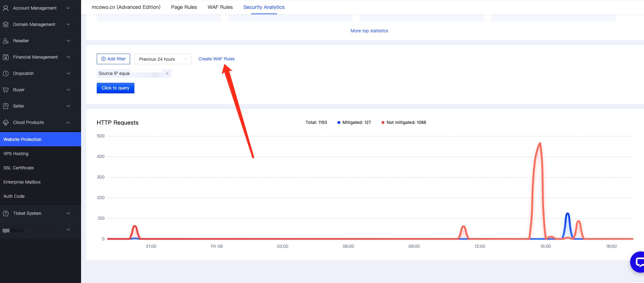Viewport: 644px width, 283px height.
Task: Click the Seller shop icon
Action: 6,106
